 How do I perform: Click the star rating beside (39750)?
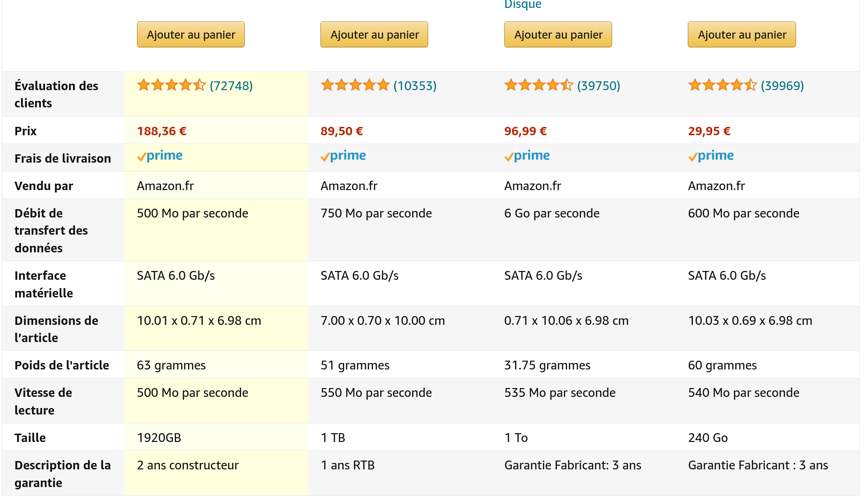pyautogui.click(x=538, y=86)
